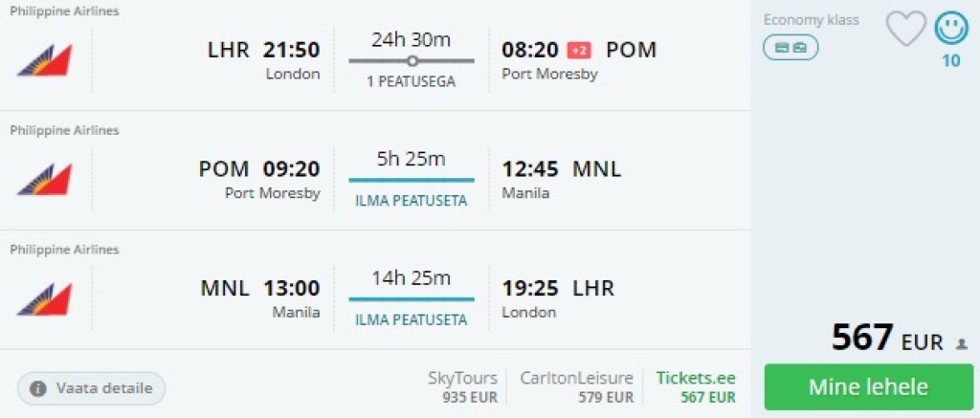Viewport: 980px width, 418px height.
Task: Click the passenger icon beside 567 EUR
Action: [962, 343]
